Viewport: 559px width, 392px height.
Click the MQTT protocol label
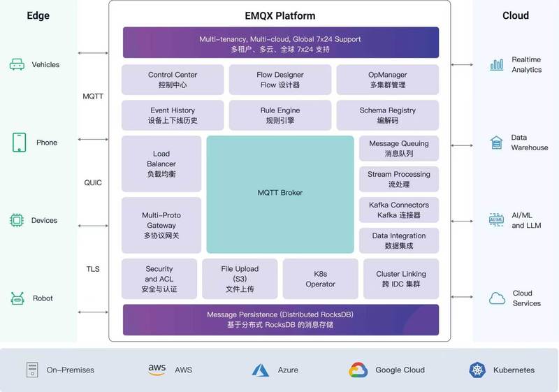click(x=93, y=96)
